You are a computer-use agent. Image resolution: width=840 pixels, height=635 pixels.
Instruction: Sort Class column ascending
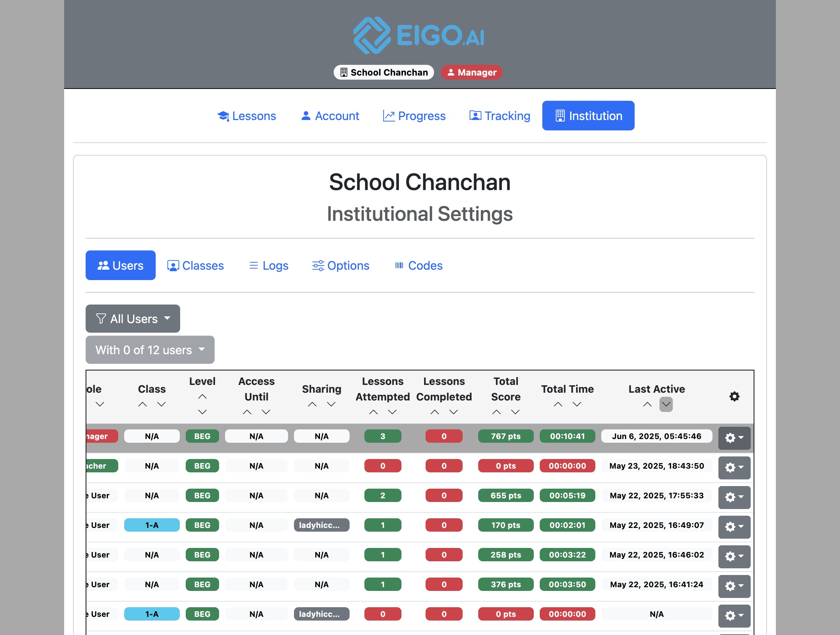[x=142, y=404]
